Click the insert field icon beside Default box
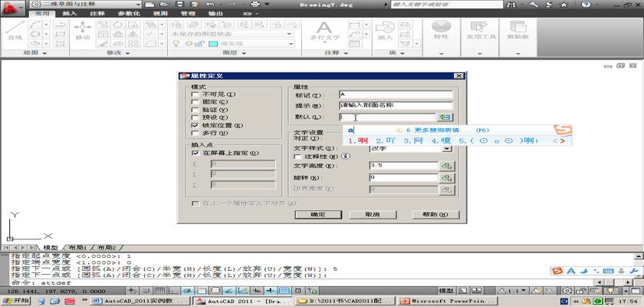Screen dimensions: 644x307 click(x=445, y=117)
